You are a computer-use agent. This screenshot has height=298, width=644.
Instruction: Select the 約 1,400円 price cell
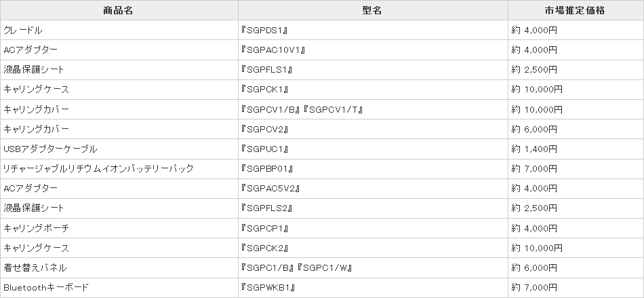click(x=534, y=149)
